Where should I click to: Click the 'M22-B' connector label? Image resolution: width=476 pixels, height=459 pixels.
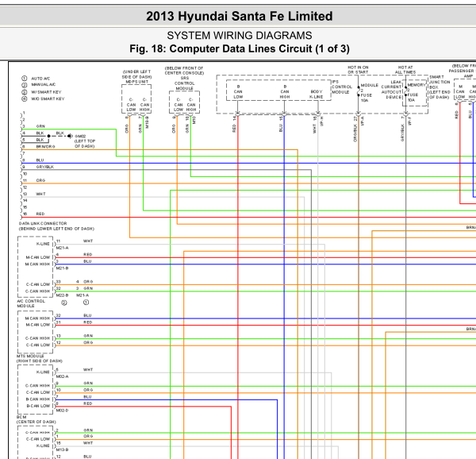click(x=62, y=295)
